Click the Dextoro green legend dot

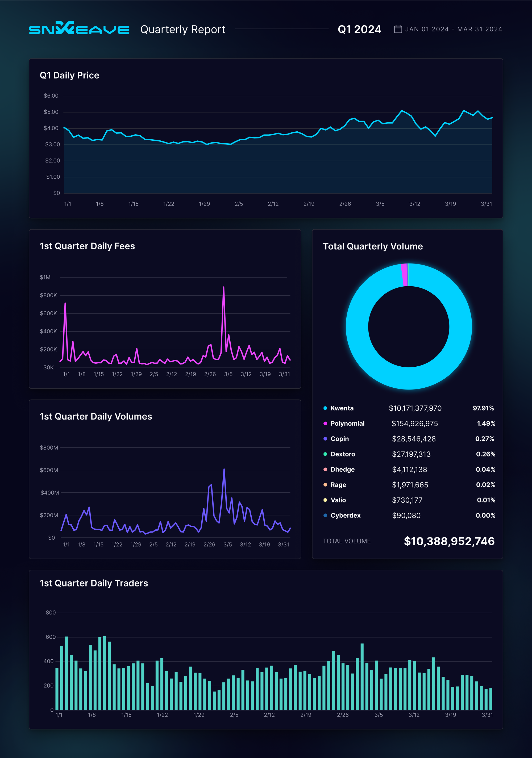click(325, 454)
